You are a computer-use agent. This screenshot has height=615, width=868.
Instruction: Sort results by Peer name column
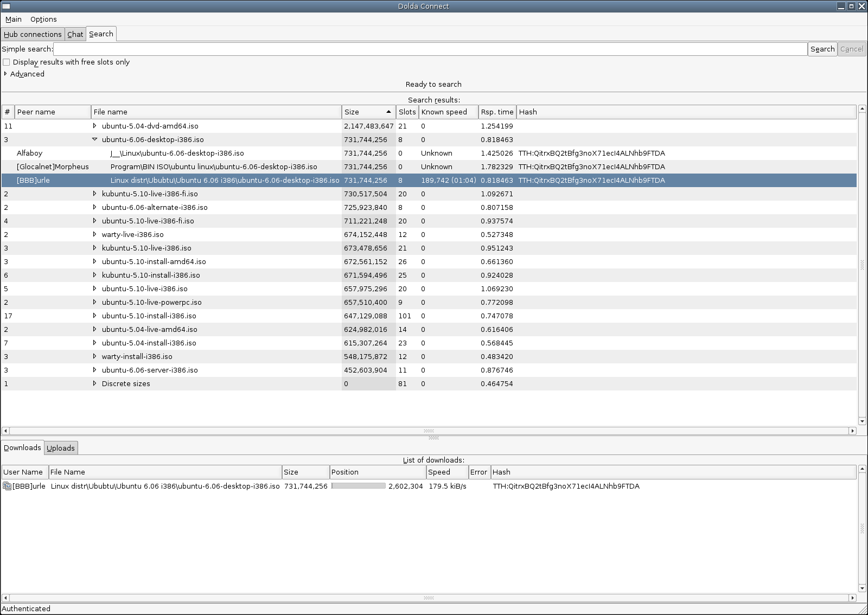[53, 112]
